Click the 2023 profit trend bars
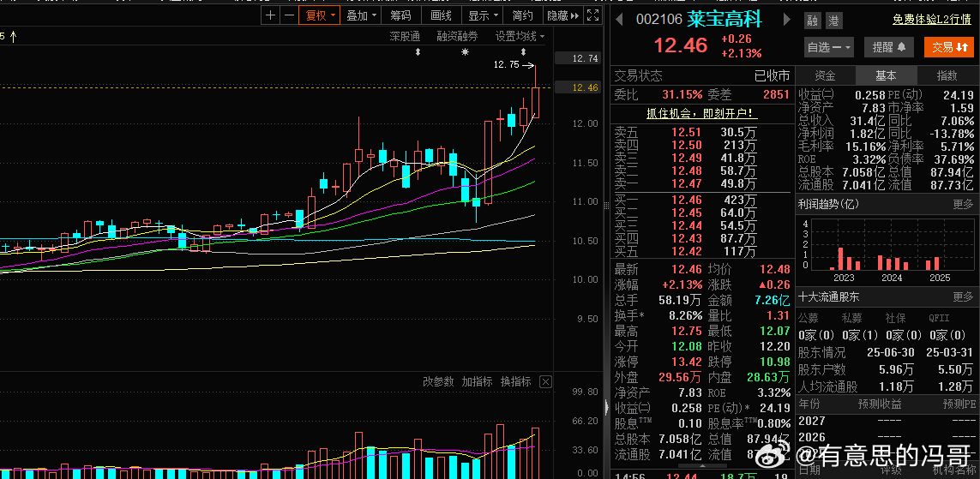The height and width of the screenshot is (479, 980). point(844,259)
